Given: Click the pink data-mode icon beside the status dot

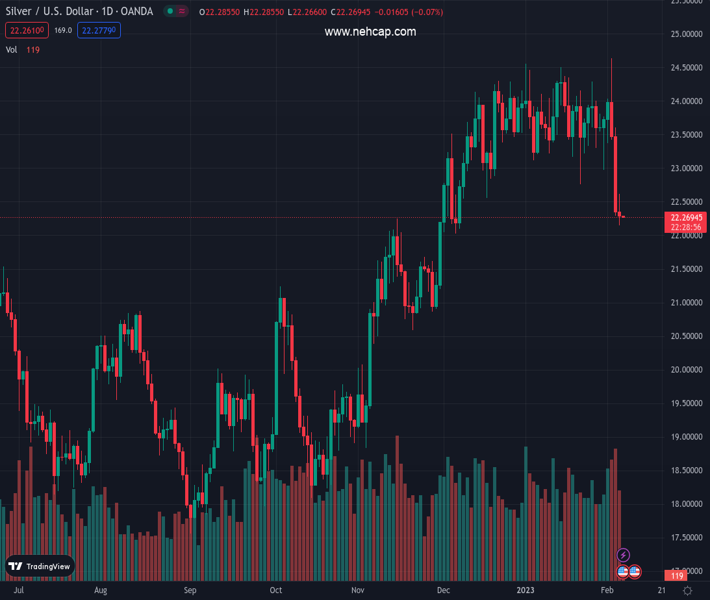Looking at the screenshot, I should point(183,12).
